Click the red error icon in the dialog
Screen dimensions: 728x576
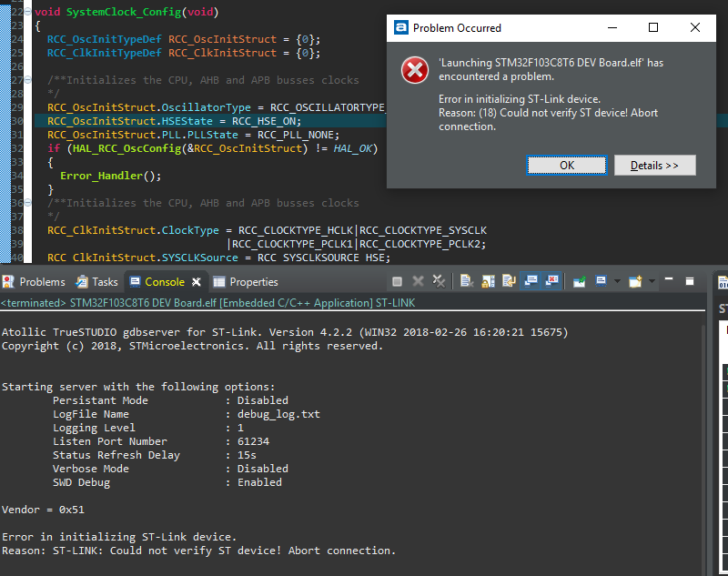[415, 70]
